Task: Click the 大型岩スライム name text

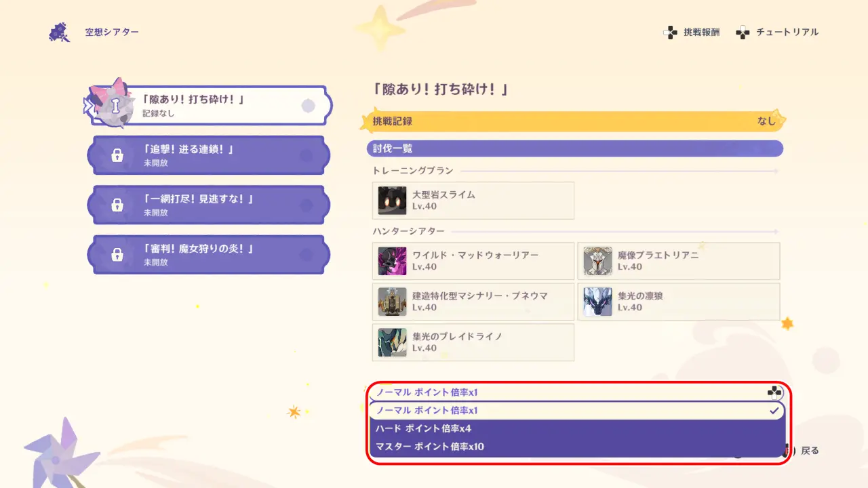Action: click(443, 195)
